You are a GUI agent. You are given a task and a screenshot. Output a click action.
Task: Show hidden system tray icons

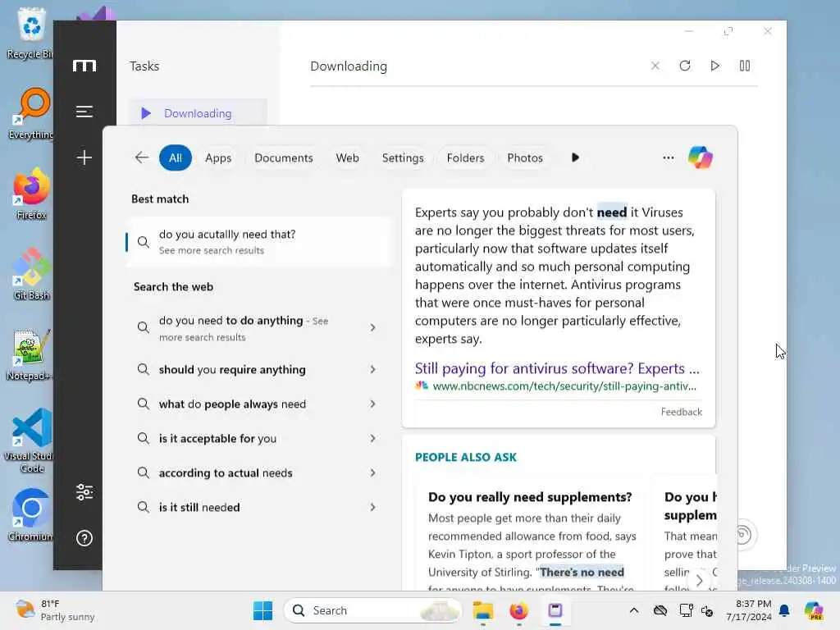pos(634,610)
